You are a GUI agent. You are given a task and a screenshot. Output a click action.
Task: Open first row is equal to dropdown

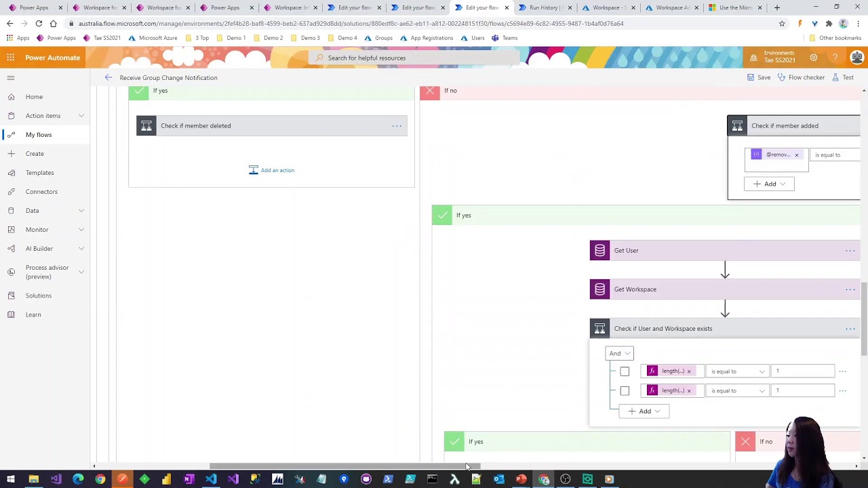coord(738,371)
